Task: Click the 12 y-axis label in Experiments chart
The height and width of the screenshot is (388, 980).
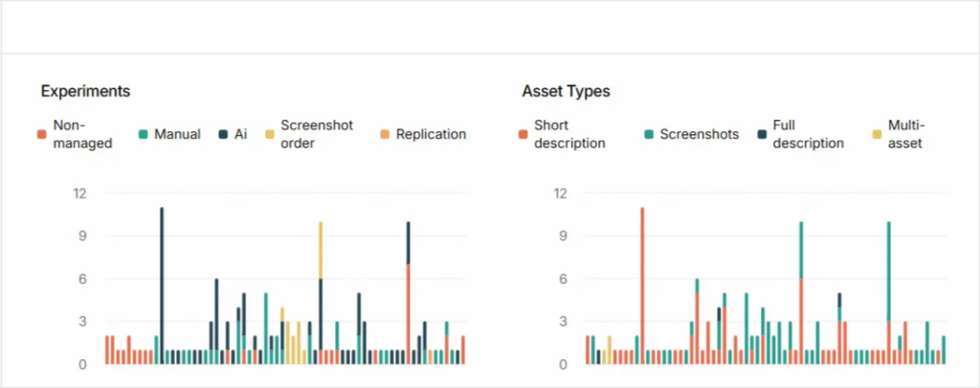Action: (x=80, y=193)
